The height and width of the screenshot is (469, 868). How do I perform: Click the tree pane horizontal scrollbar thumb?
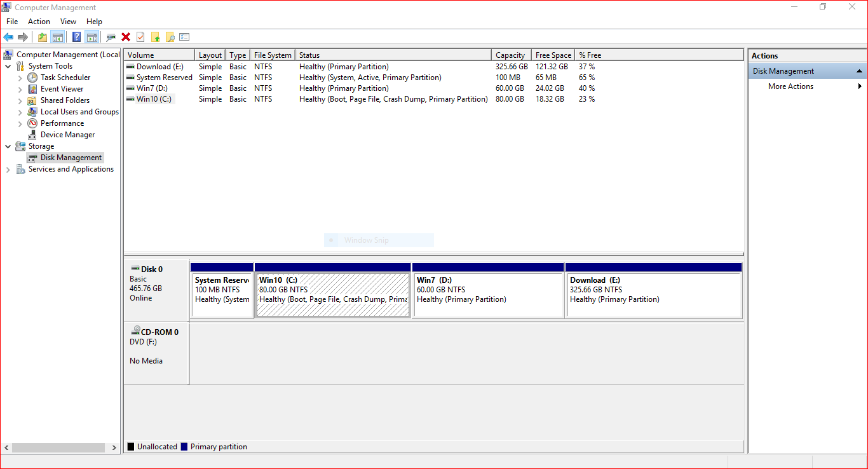click(58, 447)
